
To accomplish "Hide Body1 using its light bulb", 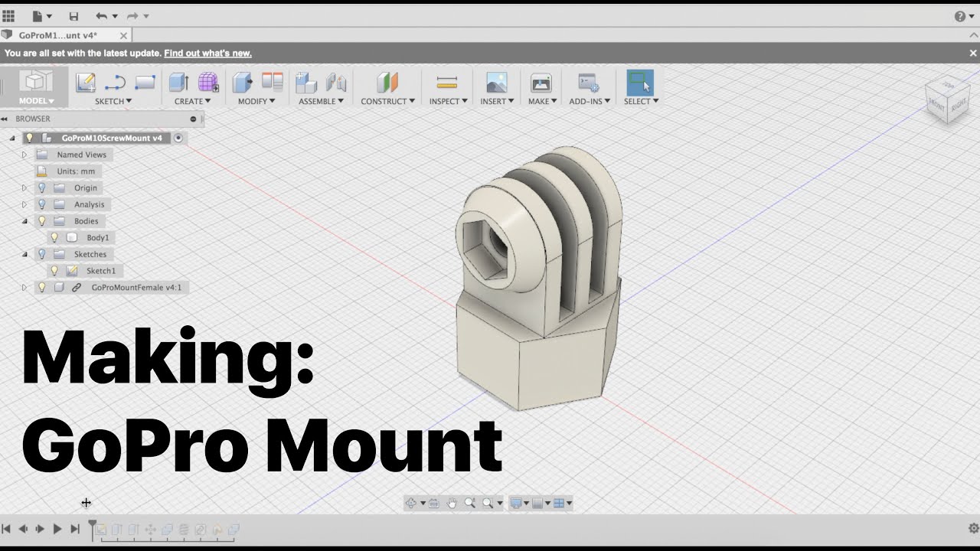I will (54, 238).
